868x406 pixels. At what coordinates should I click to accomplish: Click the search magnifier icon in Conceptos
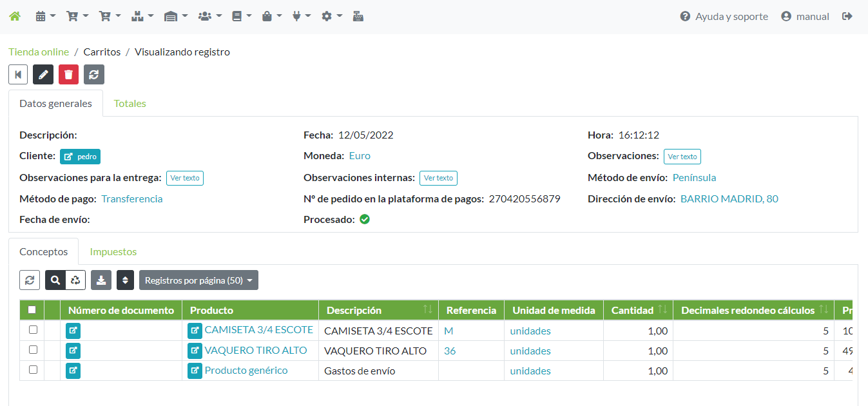[x=55, y=280]
